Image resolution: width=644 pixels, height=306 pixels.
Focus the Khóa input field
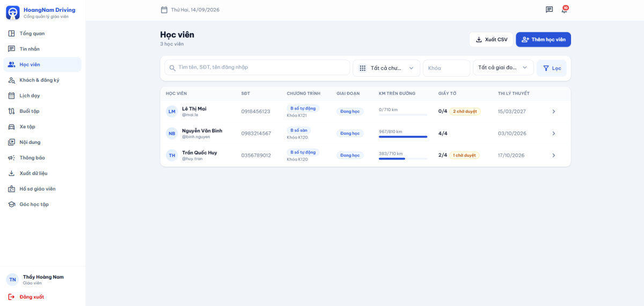(x=447, y=68)
